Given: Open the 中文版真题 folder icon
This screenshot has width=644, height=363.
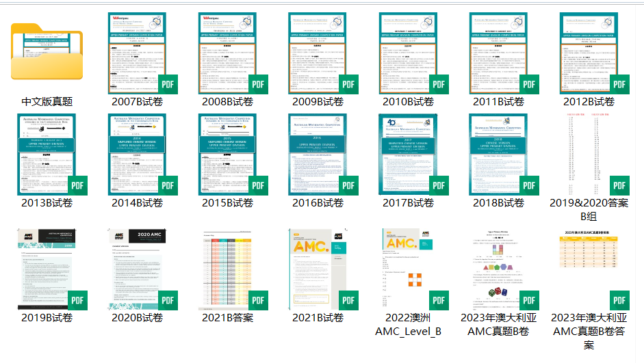Looking at the screenshot, I should [47, 52].
